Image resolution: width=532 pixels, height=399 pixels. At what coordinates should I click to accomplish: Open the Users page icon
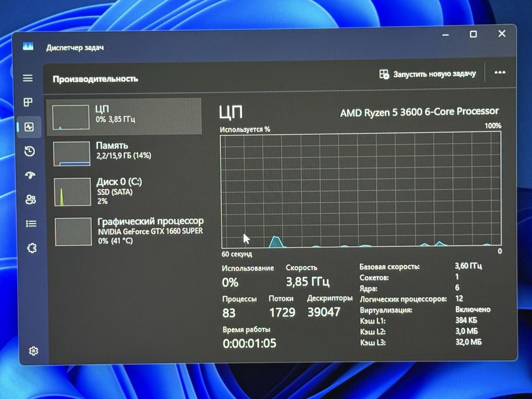coord(31,199)
